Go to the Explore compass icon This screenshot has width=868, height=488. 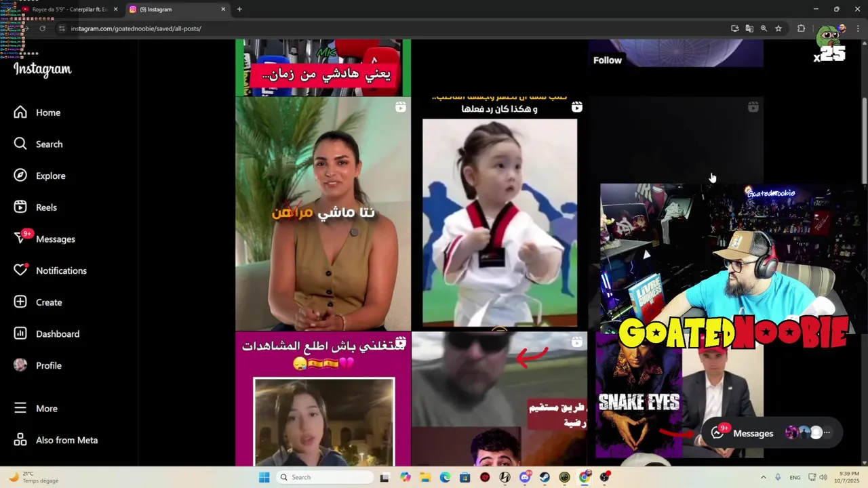20,176
